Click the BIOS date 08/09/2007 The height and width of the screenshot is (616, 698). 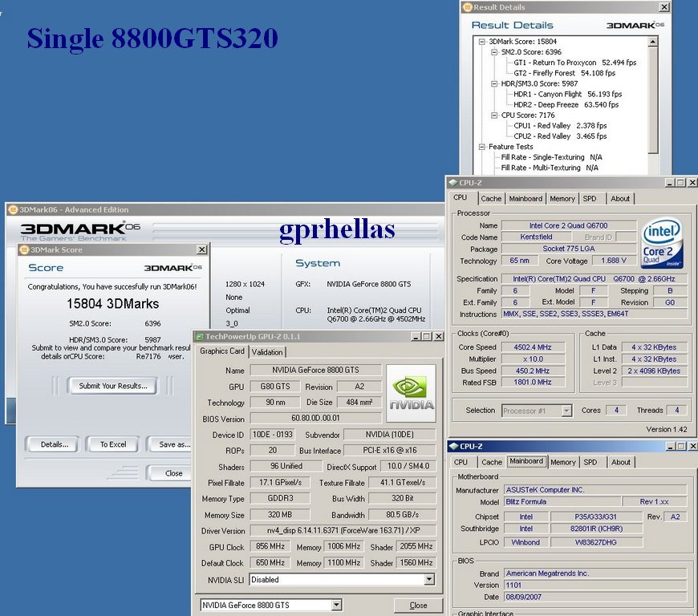coord(595,597)
